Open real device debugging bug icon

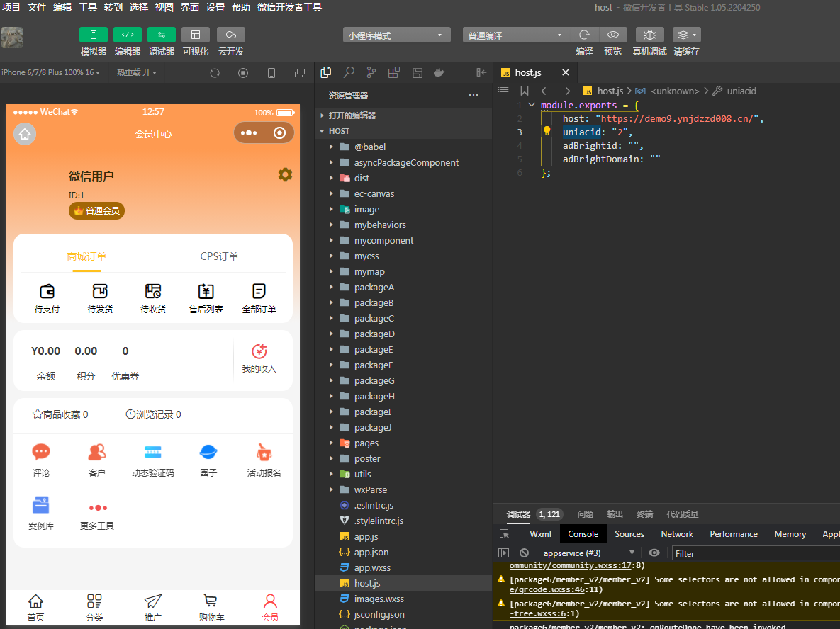click(649, 35)
